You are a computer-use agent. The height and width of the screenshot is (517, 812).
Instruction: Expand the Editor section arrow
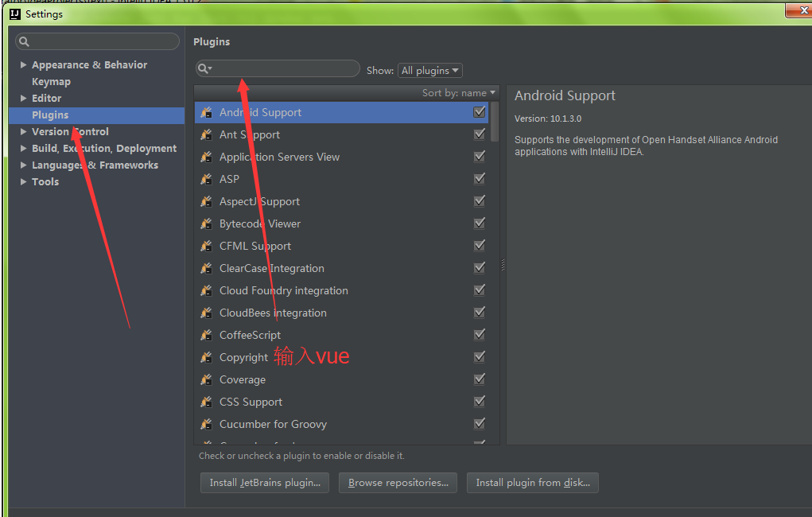(23, 98)
